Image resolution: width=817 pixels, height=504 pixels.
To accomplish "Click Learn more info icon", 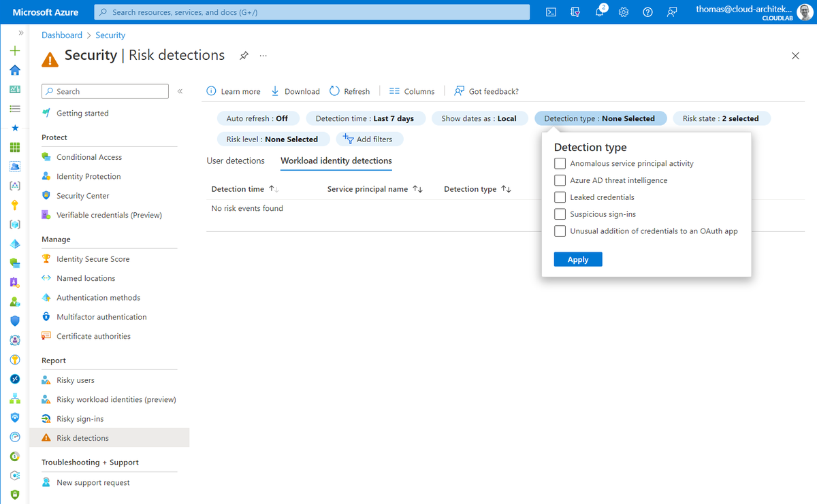I will [x=233, y=91].
